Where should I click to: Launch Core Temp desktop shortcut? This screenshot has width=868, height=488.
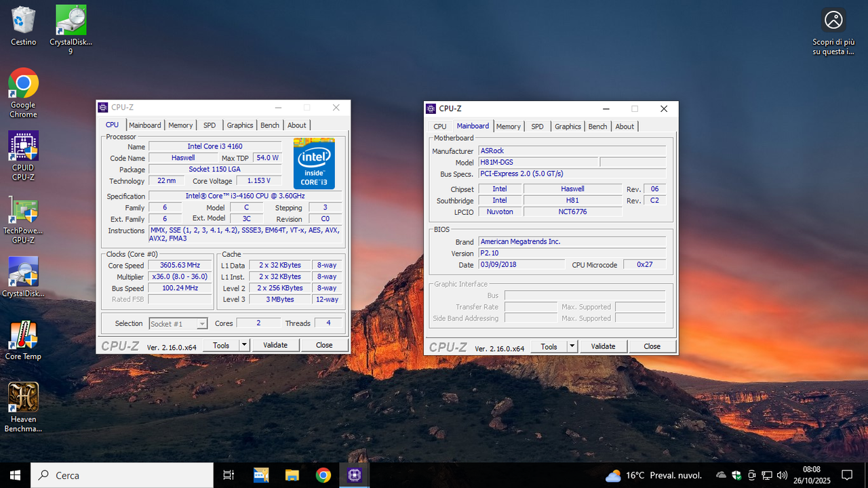[23, 341]
